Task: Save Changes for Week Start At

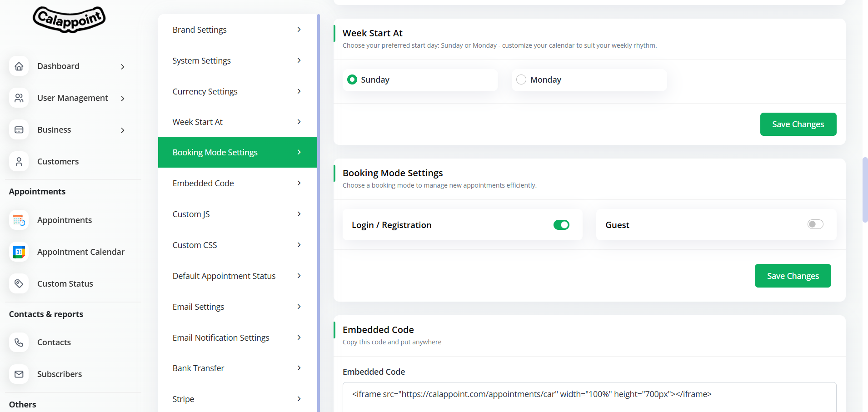Action: pyautogui.click(x=798, y=124)
